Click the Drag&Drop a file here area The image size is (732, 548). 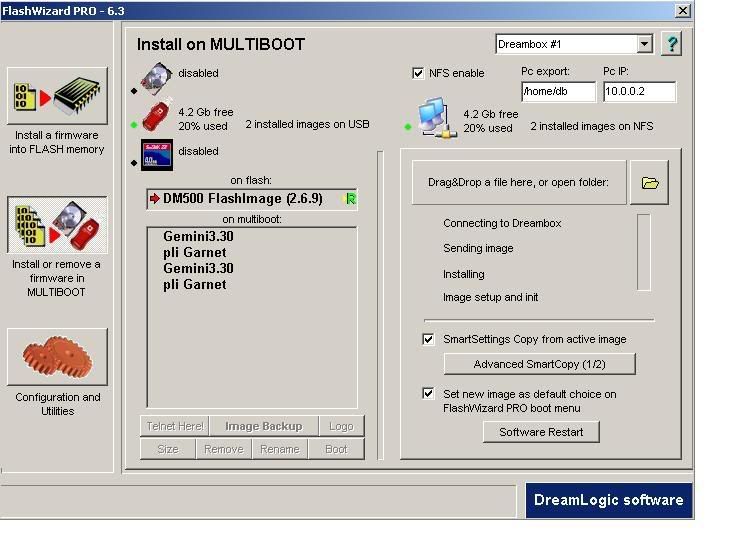[519, 183]
